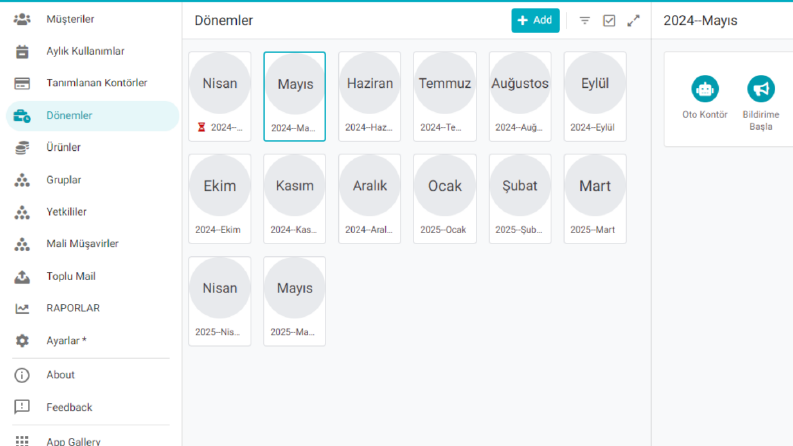Viewport: 793px width, 446px height.
Task: Open the About page link
Action: (x=60, y=375)
